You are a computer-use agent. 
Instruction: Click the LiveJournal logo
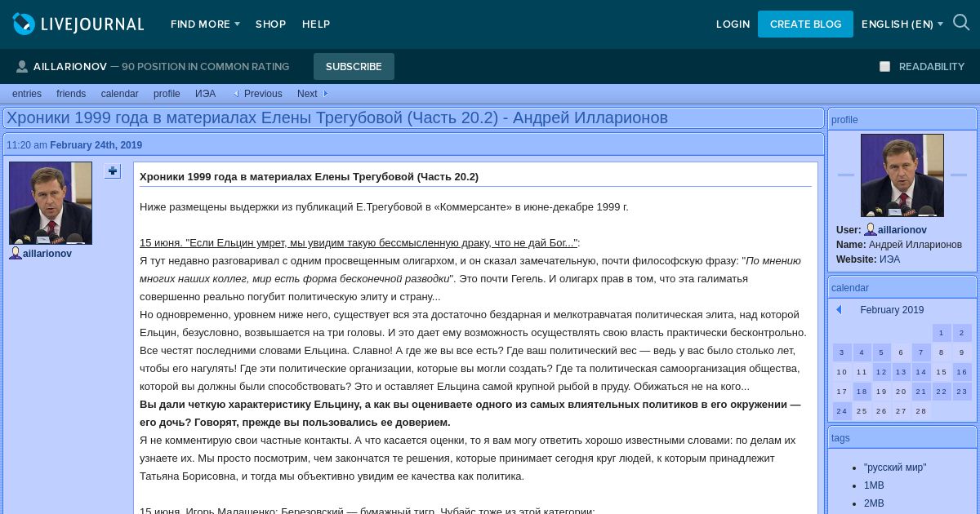click(78, 24)
